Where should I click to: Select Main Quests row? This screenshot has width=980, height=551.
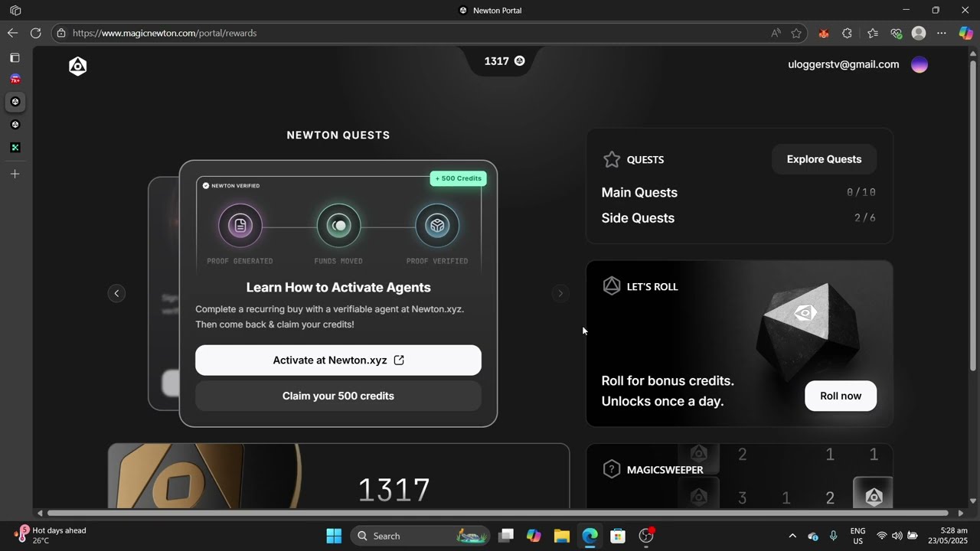(x=739, y=192)
